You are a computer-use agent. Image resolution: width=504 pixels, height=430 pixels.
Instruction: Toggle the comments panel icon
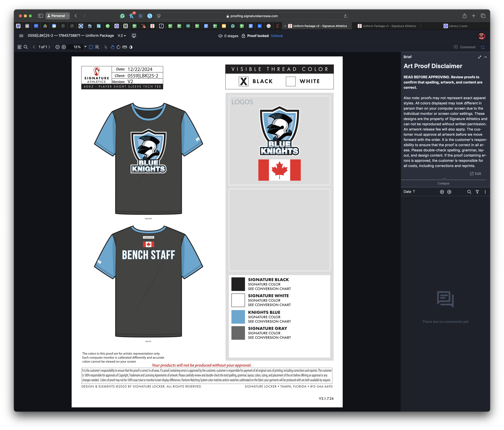[483, 47]
